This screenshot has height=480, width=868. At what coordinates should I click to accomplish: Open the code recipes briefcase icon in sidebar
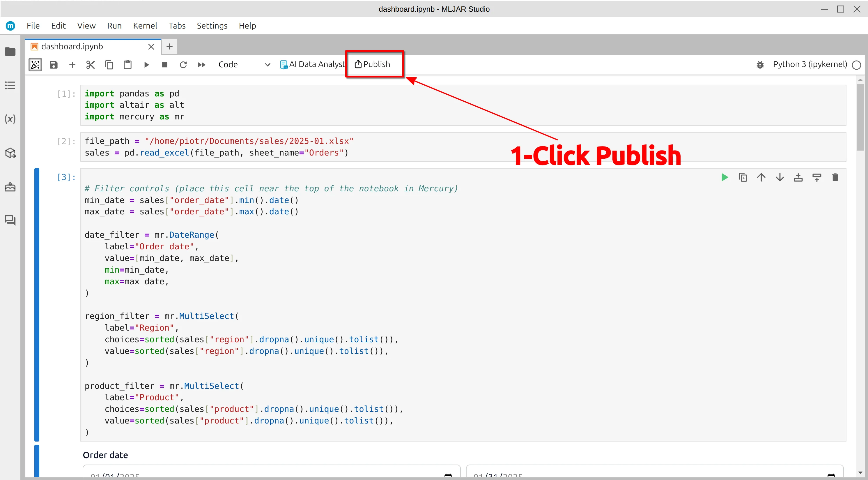(x=10, y=187)
